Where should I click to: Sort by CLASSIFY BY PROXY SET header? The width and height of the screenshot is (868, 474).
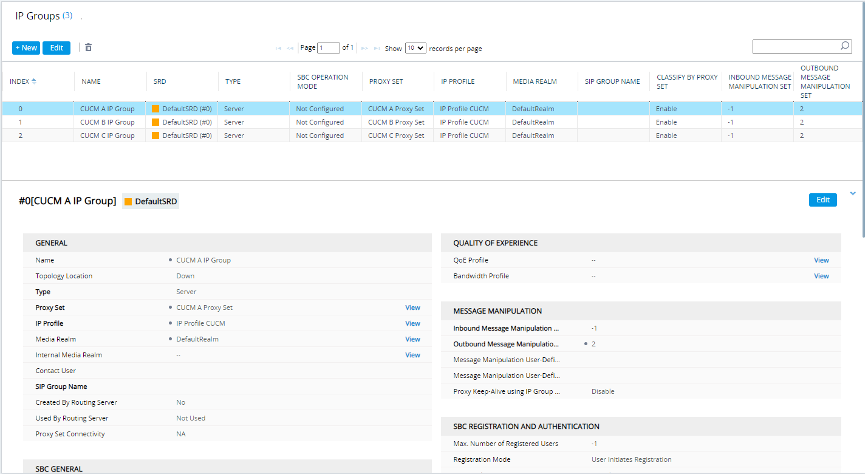pyautogui.click(x=687, y=81)
